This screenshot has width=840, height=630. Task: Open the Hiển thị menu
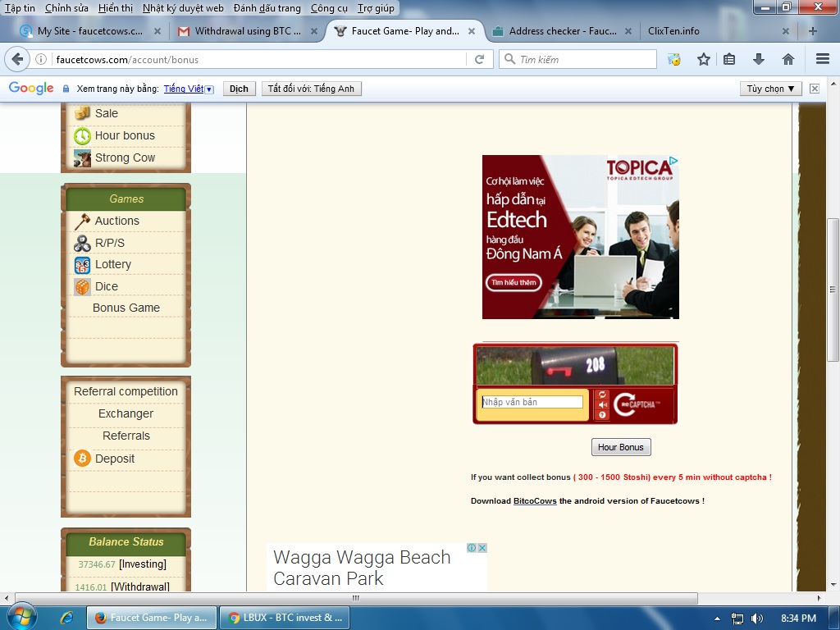coord(116,8)
